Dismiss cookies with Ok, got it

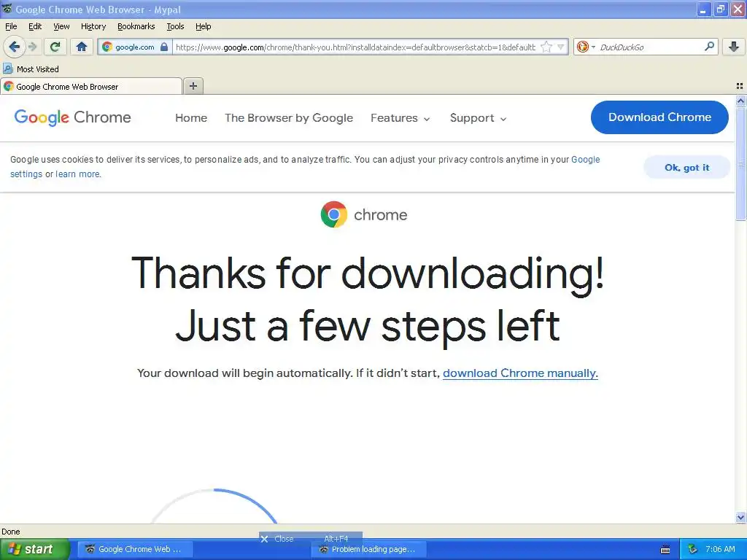coord(686,167)
